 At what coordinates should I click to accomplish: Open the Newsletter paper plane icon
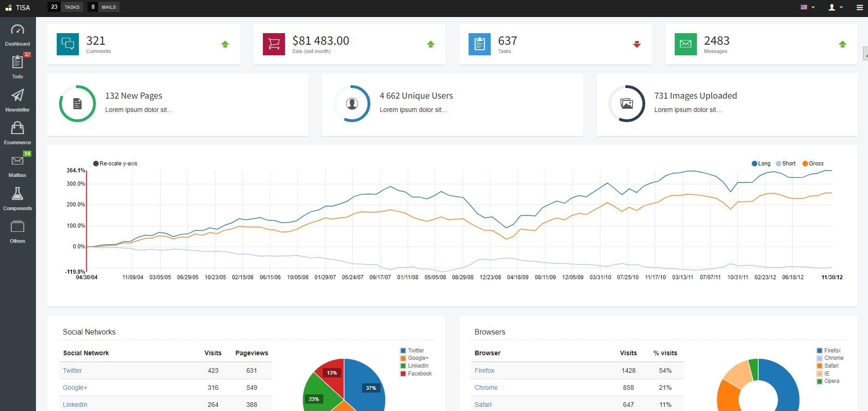(18, 95)
